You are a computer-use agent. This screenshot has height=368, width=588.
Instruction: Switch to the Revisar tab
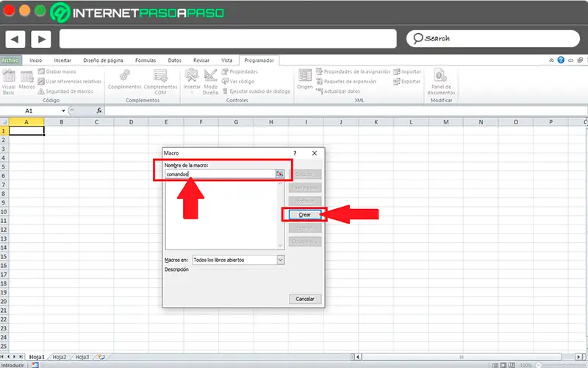201,60
